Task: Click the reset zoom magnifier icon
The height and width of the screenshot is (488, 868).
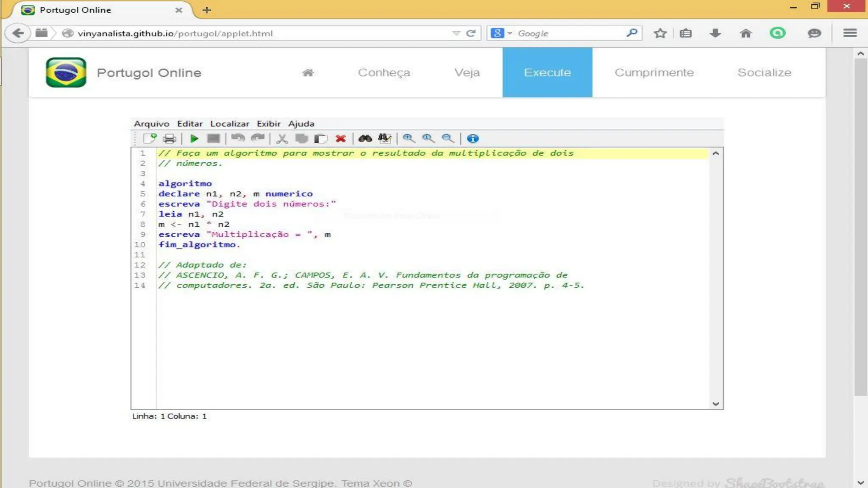Action: tap(428, 139)
